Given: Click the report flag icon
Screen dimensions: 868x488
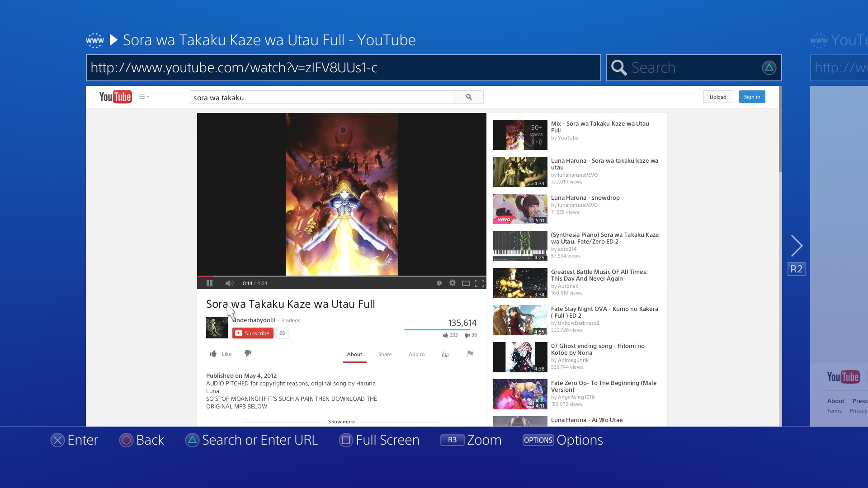Looking at the screenshot, I should tap(470, 354).
